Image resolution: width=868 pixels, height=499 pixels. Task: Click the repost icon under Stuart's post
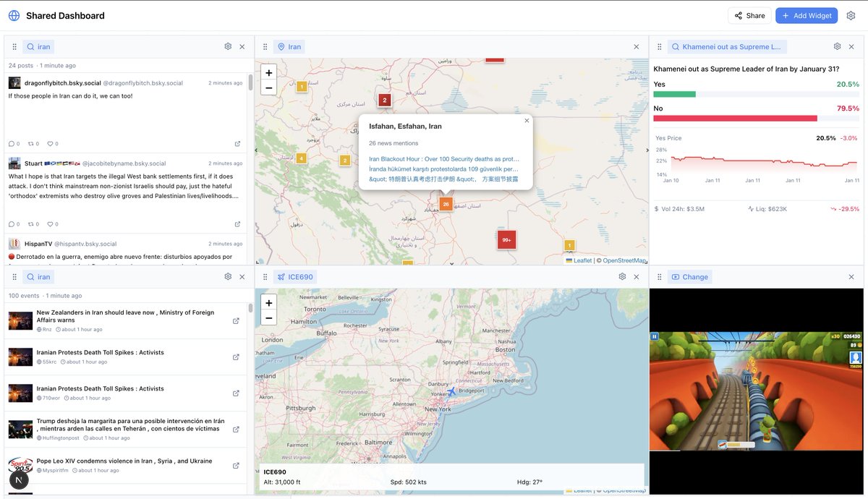click(31, 223)
